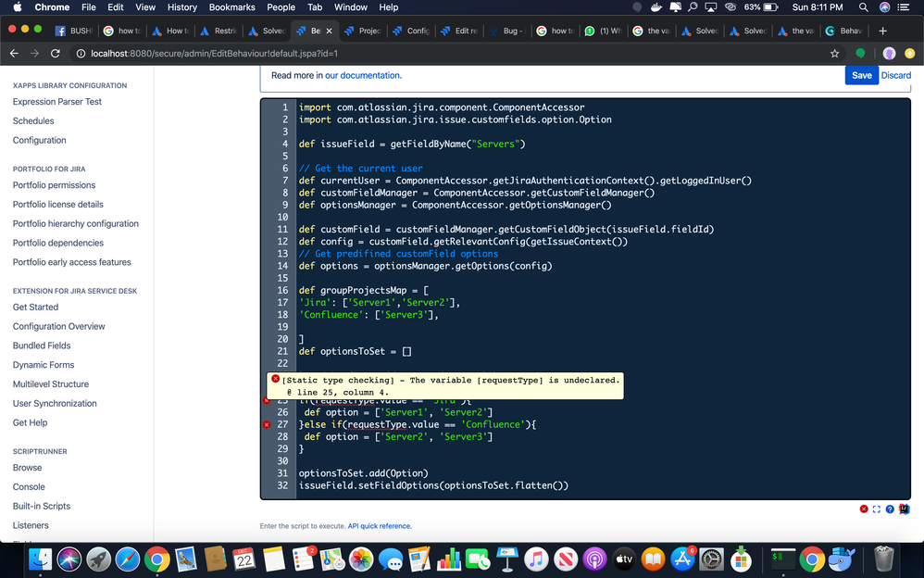This screenshot has height=578, width=924.
Task: Dismiss script errors via the red error icon
Action: (x=864, y=509)
